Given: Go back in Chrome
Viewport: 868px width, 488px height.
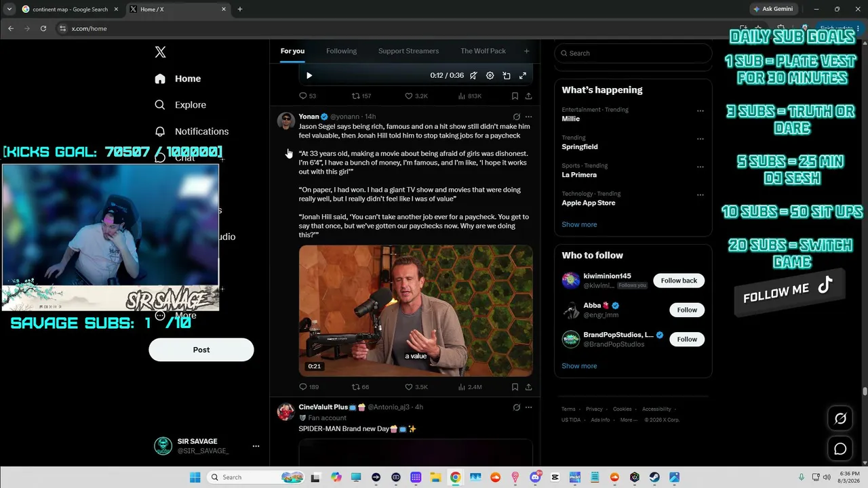Looking at the screenshot, I should point(11,28).
